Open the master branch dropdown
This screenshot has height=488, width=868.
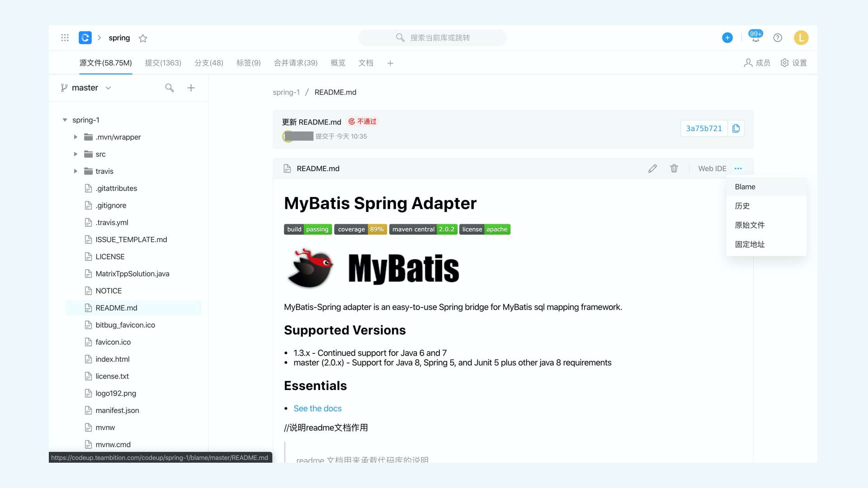pos(86,88)
